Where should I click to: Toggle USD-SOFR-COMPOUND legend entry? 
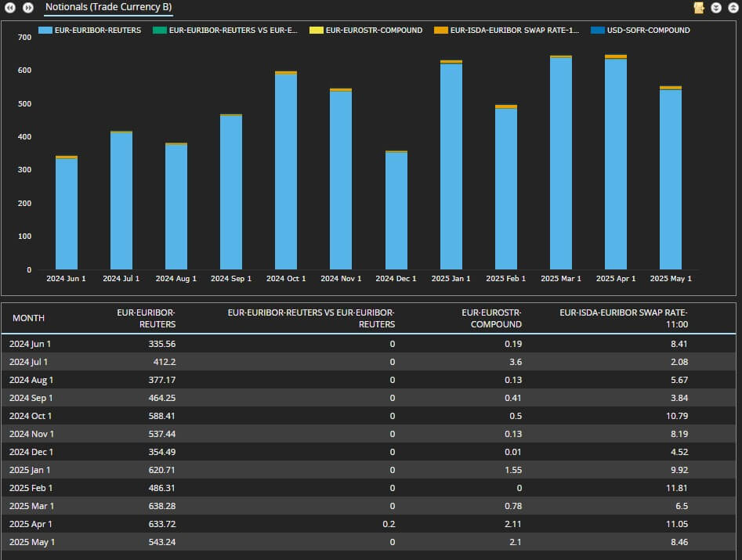pos(648,31)
